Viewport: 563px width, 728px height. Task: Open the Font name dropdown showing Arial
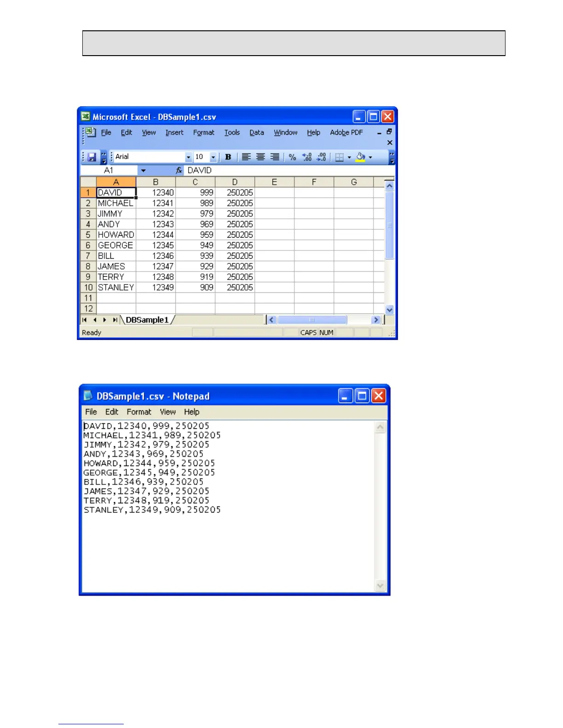pos(188,157)
